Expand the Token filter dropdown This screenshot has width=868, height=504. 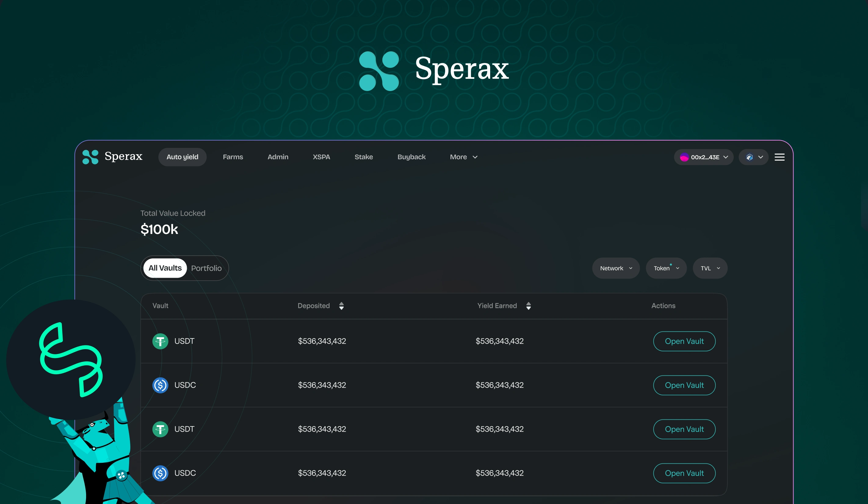tap(666, 268)
